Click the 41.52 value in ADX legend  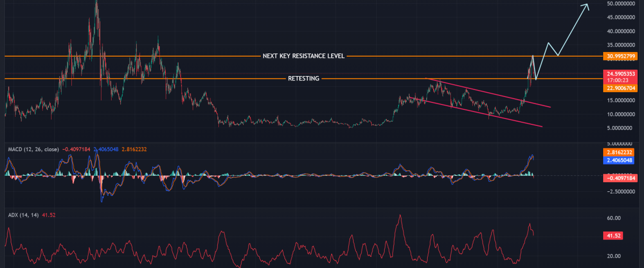click(x=48, y=215)
